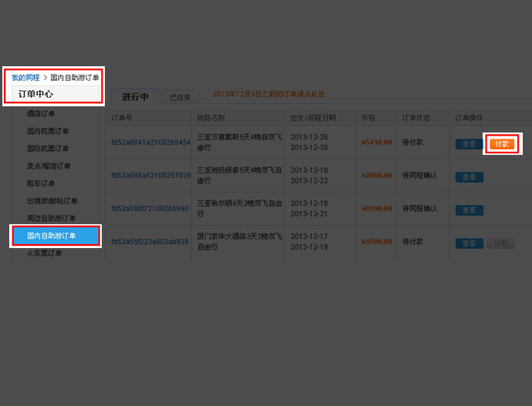The width and height of the screenshot is (532, 406).
Task: Open order number fd52a598a52100257939
Action: tap(150, 176)
